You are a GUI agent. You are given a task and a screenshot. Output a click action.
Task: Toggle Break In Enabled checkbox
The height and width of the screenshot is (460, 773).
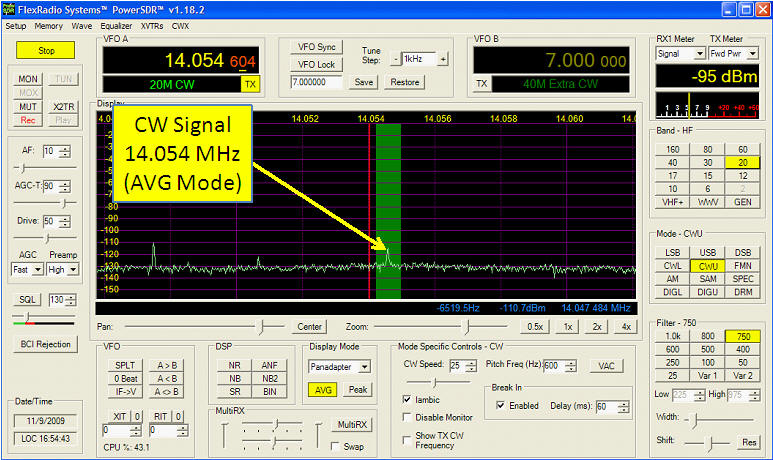point(500,405)
